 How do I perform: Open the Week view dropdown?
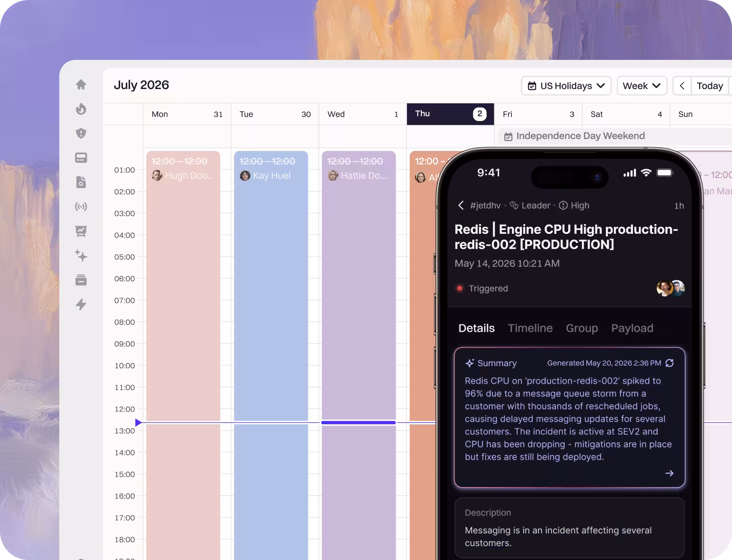coord(641,86)
